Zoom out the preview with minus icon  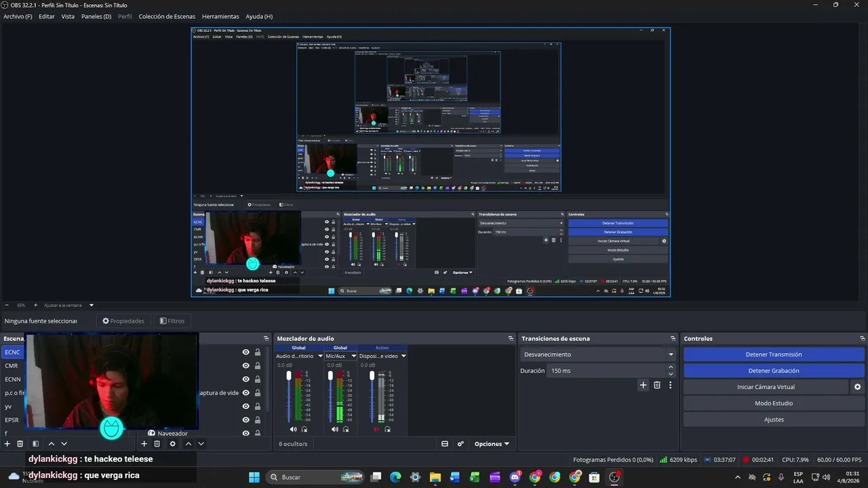7,305
